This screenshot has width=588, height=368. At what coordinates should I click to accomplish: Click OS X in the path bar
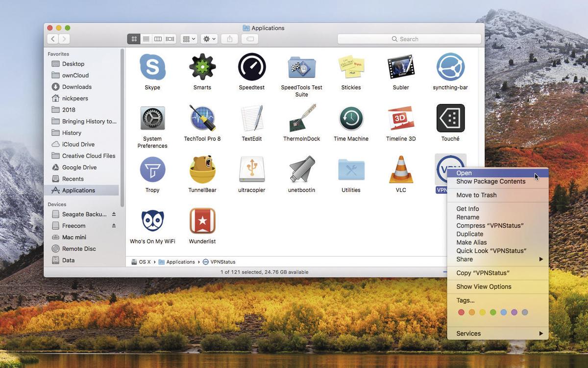point(141,262)
